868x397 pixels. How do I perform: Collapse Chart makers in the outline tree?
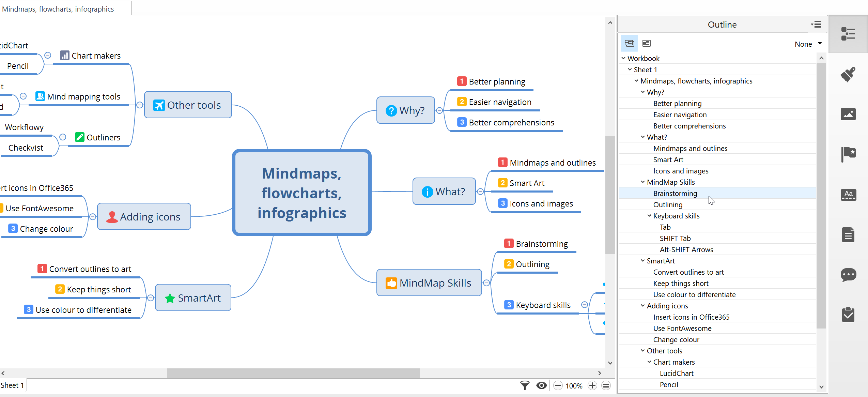649,362
